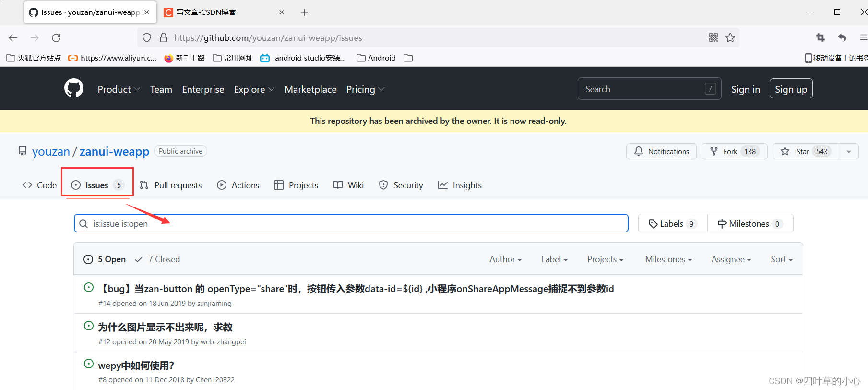Switch to the Wiki tab
This screenshot has height=390, width=868.
[348, 185]
